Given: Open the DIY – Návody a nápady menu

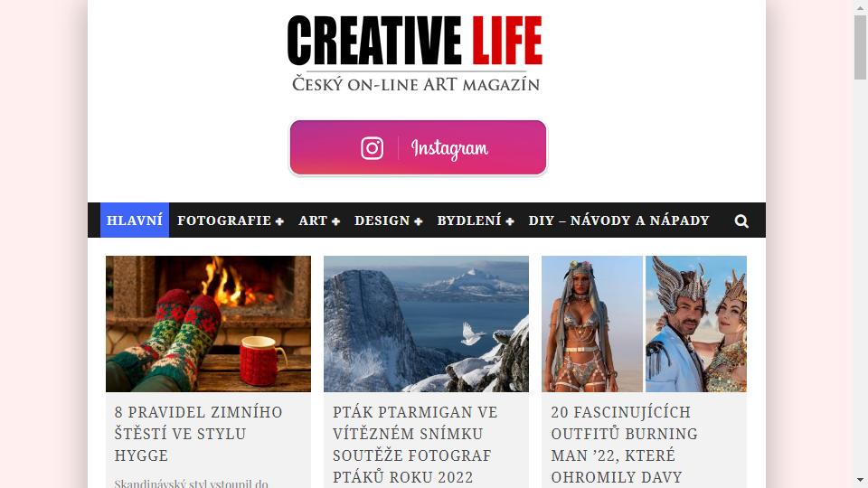Looking at the screenshot, I should [618, 221].
